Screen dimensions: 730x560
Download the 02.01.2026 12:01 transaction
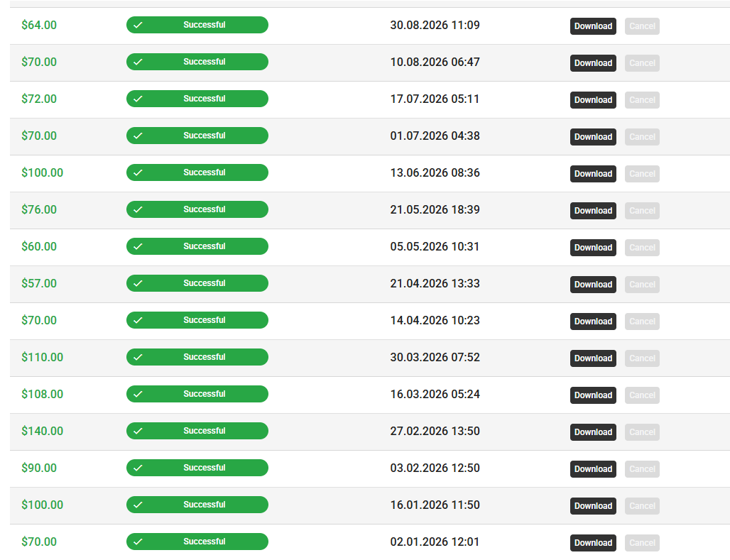pyautogui.click(x=593, y=543)
